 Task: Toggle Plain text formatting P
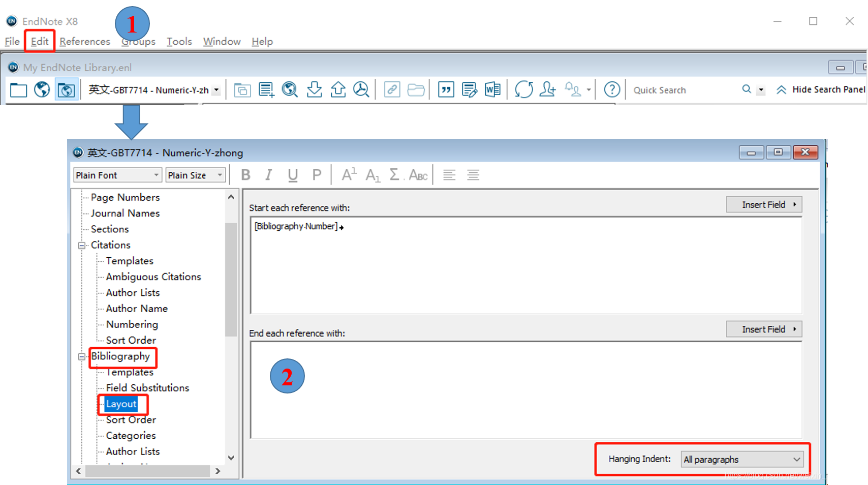point(317,175)
